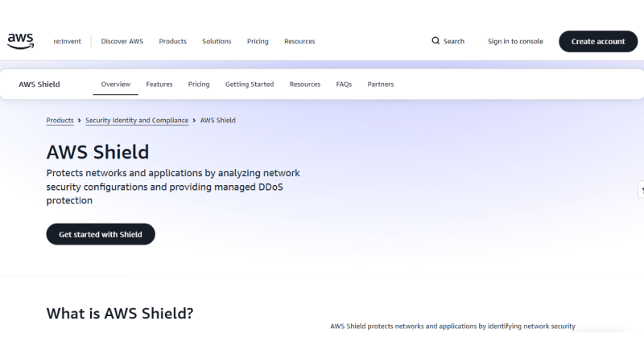Select the Overview tab
The image size is (644, 358).
coord(115,84)
